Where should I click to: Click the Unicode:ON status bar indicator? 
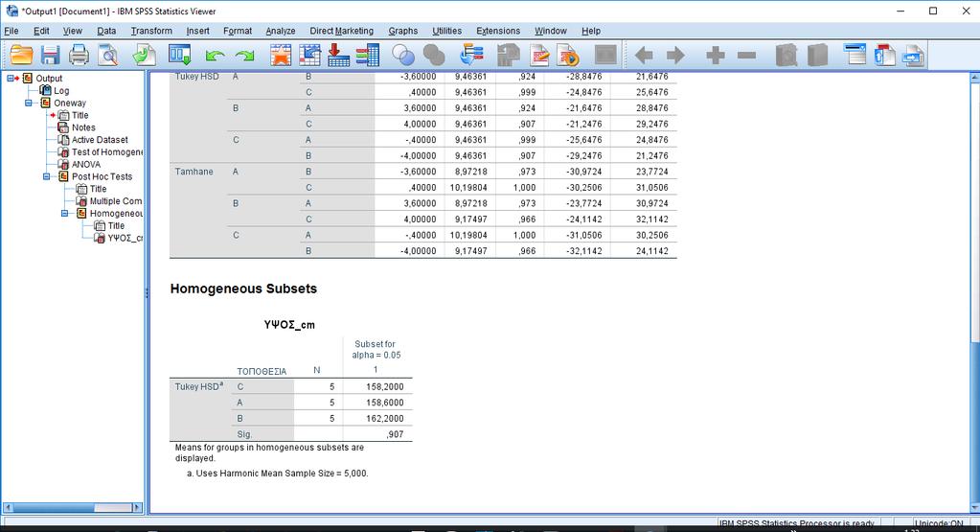(939, 523)
